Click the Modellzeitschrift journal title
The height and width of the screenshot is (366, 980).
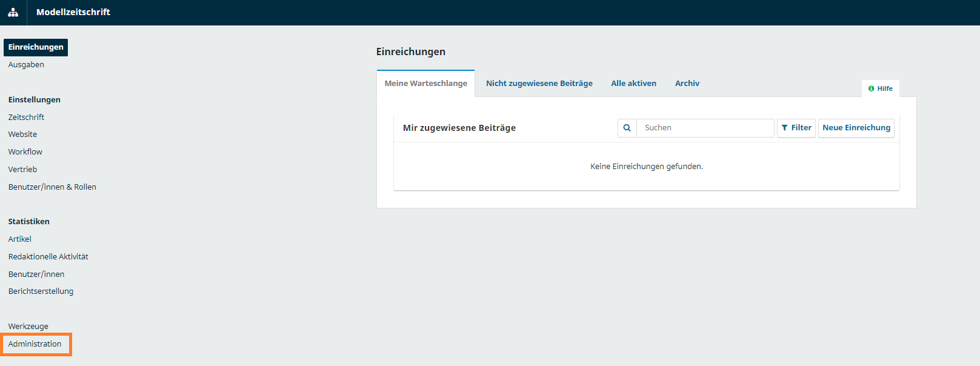point(73,12)
